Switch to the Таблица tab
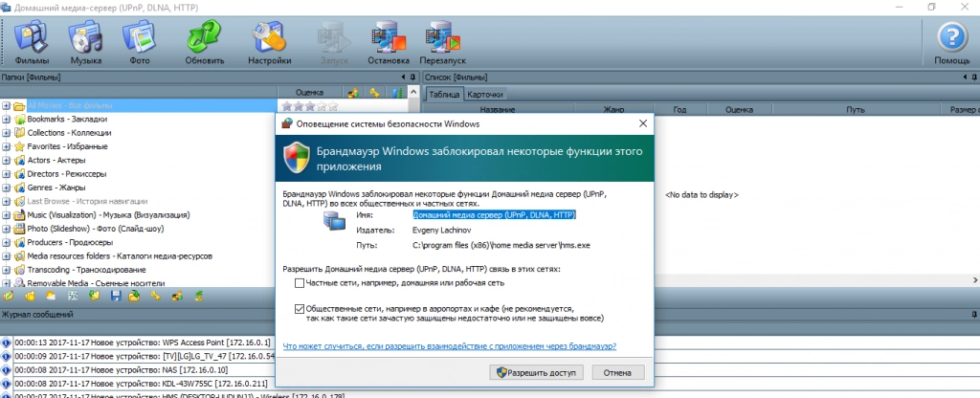 [x=444, y=95]
